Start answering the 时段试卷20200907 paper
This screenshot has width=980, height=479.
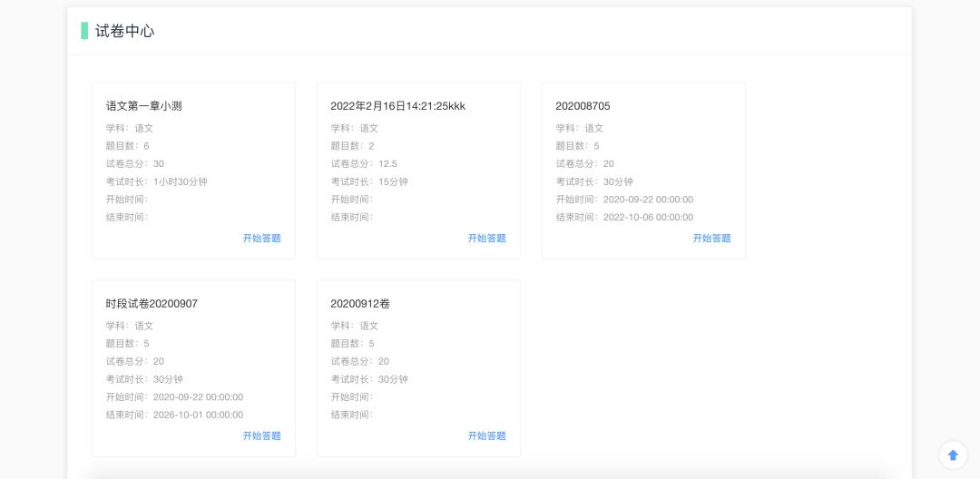pos(262,435)
